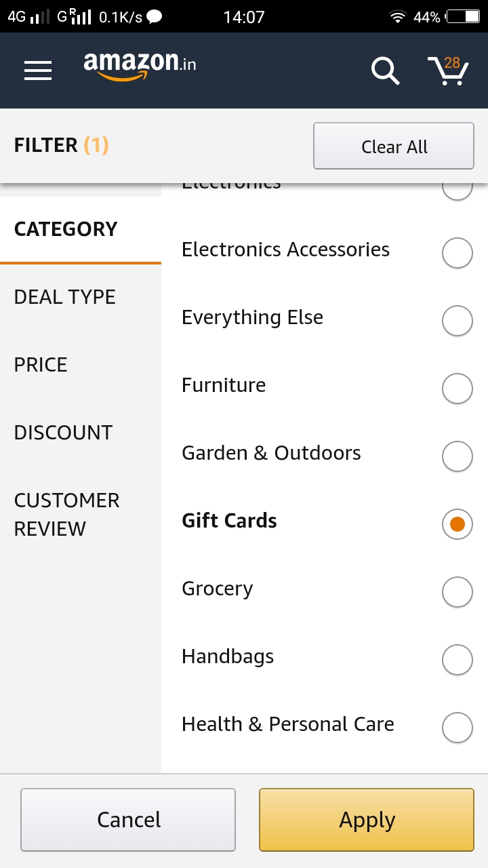Open the Price filter tab

pos(41,365)
